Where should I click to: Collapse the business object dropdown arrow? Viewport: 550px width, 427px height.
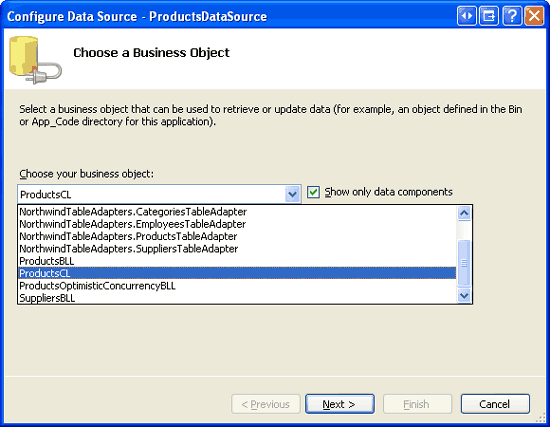coord(293,194)
